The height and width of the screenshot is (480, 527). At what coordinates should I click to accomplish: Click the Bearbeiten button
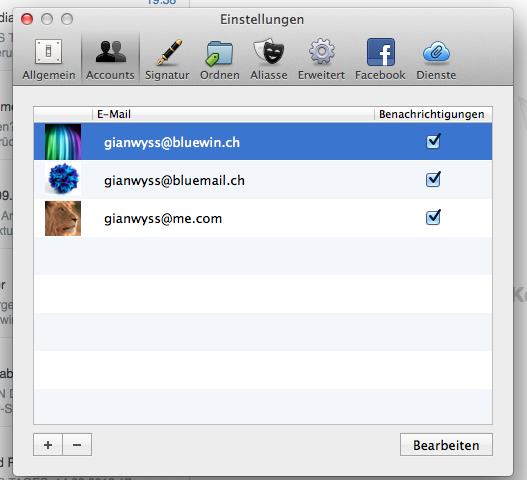(x=446, y=445)
